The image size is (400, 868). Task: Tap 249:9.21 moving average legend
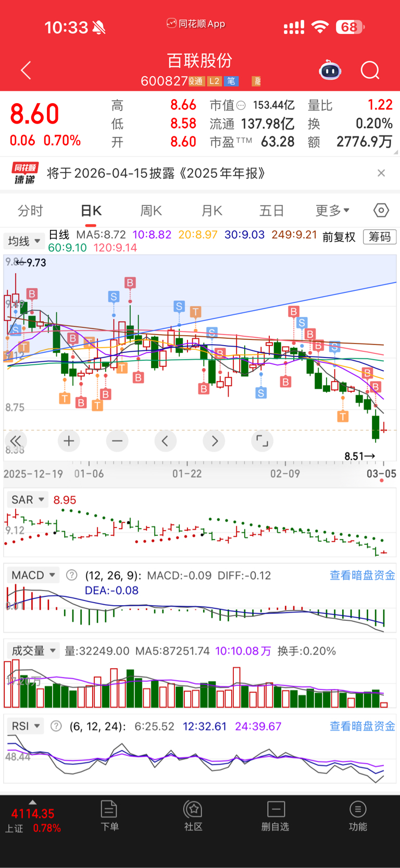click(294, 235)
